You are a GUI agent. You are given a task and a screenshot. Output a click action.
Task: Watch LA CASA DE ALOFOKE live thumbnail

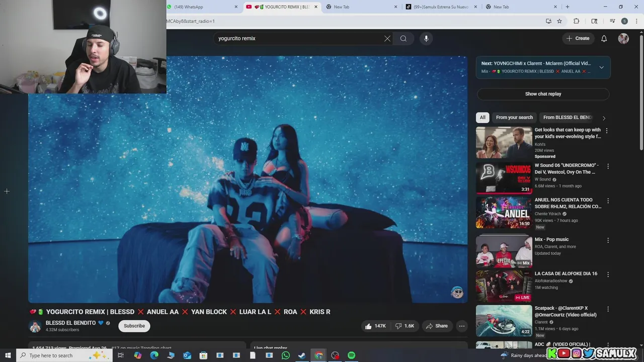coord(504,286)
